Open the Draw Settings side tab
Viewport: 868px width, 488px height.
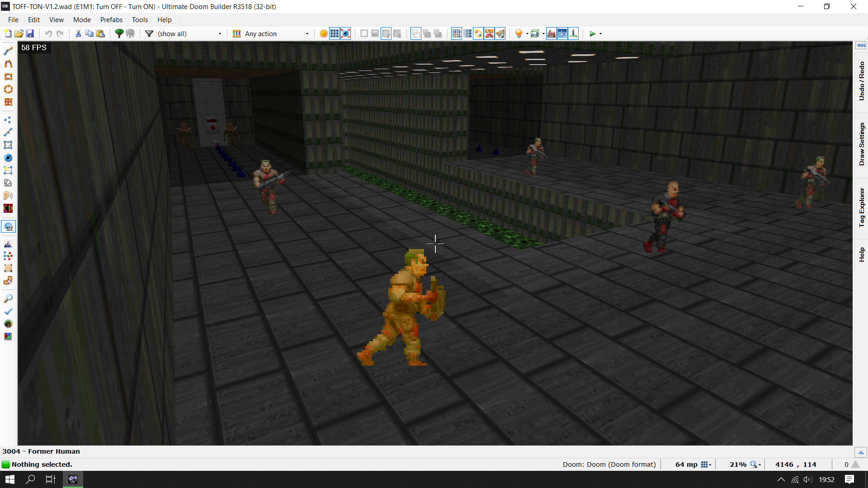(861, 144)
